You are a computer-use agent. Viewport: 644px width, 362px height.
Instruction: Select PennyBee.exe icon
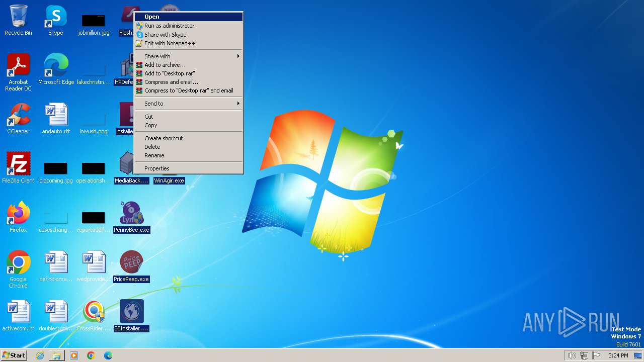click(x=131, y=217)
